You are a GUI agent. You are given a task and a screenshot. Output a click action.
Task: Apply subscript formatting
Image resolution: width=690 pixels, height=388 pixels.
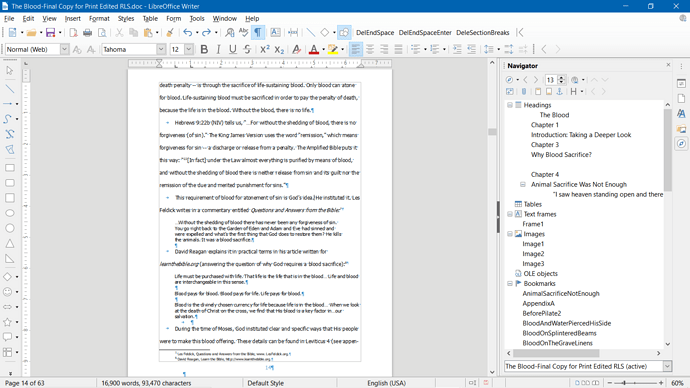click(x=279, y=49)
